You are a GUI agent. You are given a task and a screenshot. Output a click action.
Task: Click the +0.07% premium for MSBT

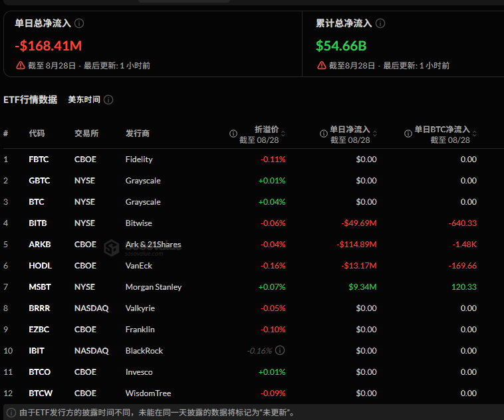[x=272, y=287]
